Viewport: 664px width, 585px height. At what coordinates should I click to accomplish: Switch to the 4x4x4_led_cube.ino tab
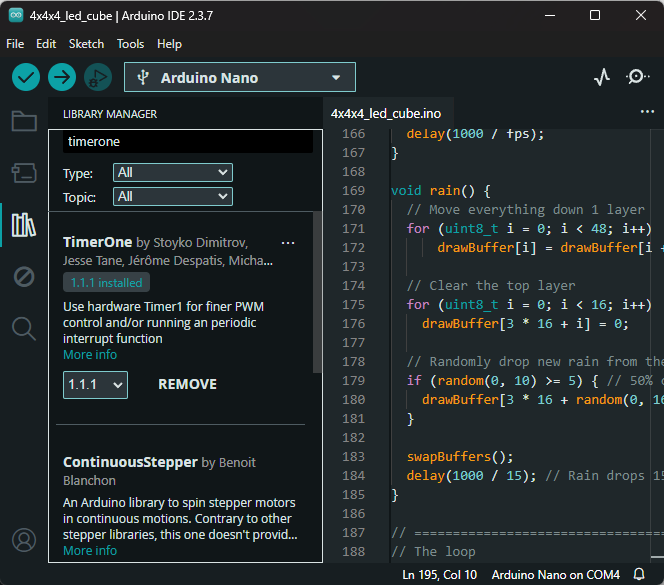[386, 113]
